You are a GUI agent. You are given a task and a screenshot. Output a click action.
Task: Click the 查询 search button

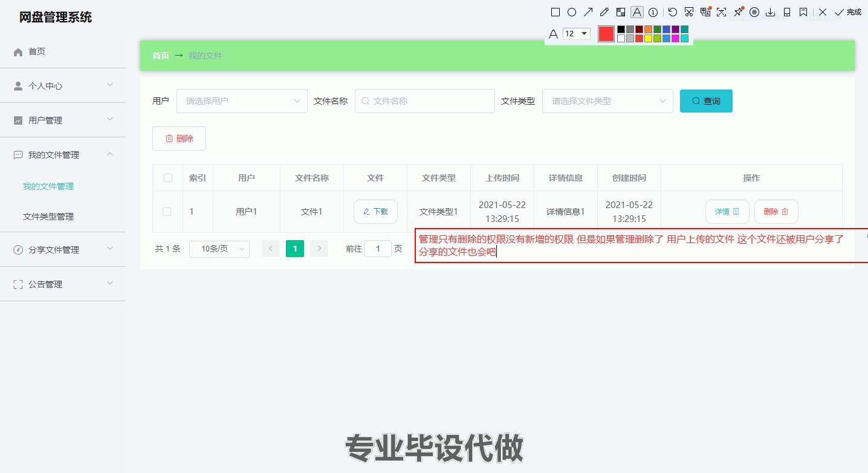706,101
